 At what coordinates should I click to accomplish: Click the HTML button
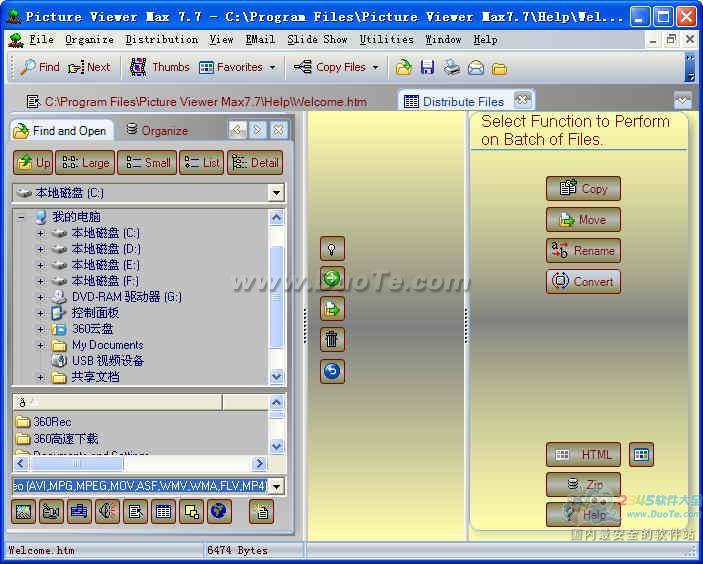point(583,455)
